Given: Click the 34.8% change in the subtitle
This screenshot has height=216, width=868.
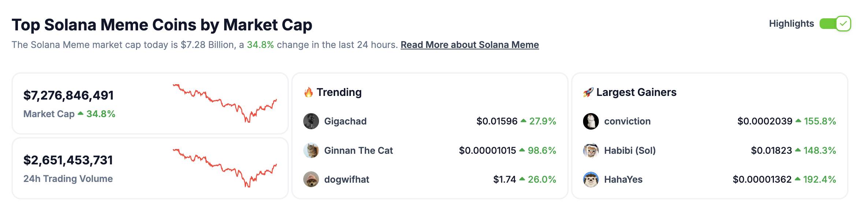Looking at the screenshot, I should (260, 45).
